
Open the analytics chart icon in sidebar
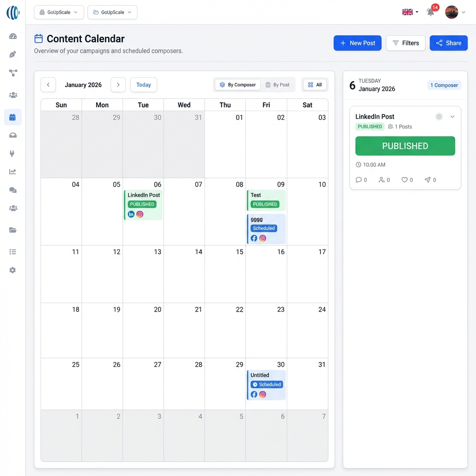[13, 171]
